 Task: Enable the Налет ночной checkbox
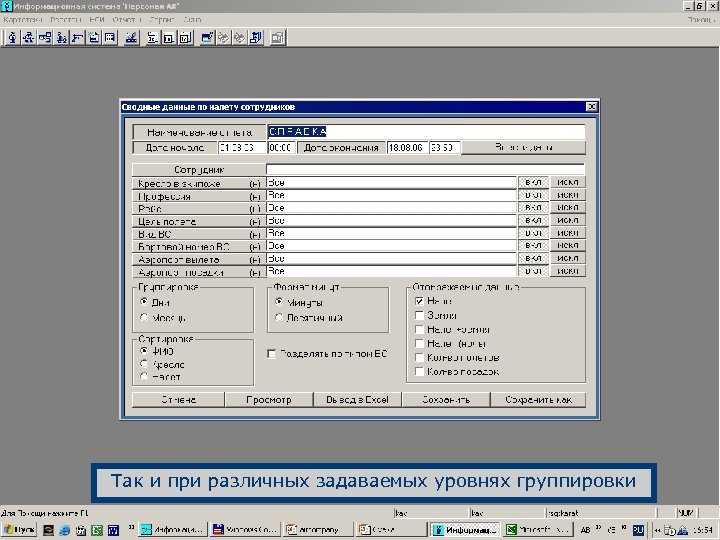click(x=419, y=343)
